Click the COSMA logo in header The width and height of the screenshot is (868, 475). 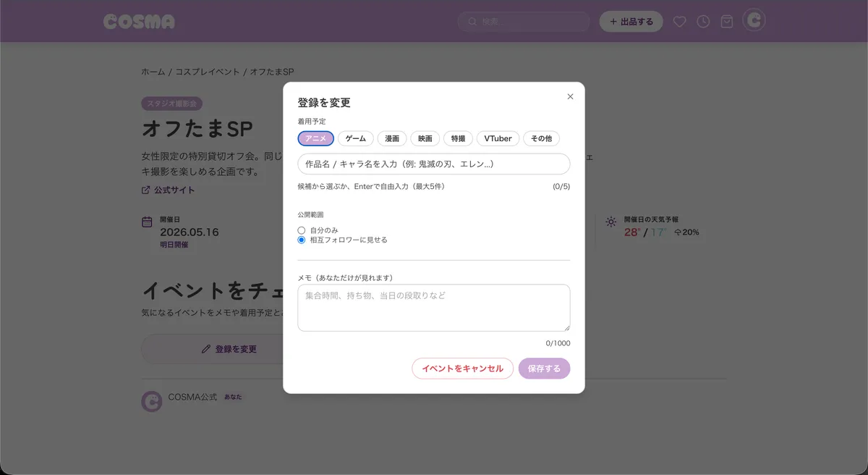(139, 22)
